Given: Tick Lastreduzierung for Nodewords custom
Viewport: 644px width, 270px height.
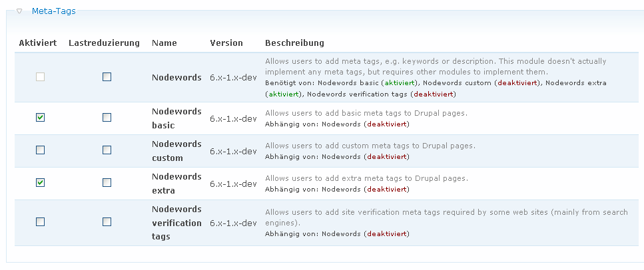Looking at the screenshot, I should pos(107,150).
